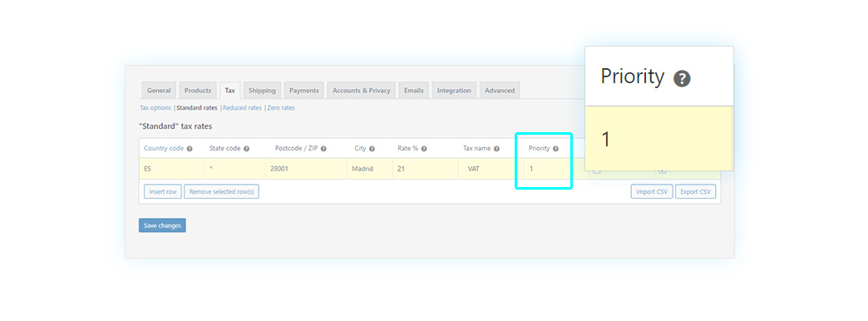Image resolution: width=868 pixels, height=321 pixels.
Task: Open the Accounts & Privacy tab
Action: (x=361, y=90)
